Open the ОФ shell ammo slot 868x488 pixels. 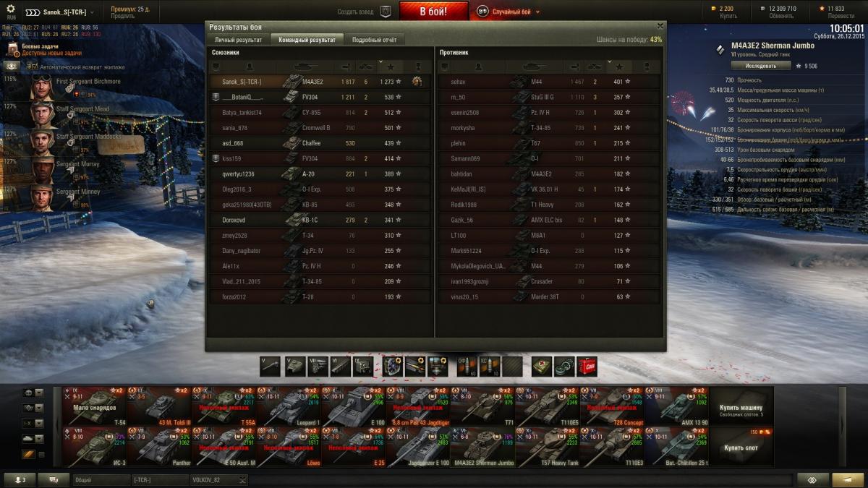[467, 367]
